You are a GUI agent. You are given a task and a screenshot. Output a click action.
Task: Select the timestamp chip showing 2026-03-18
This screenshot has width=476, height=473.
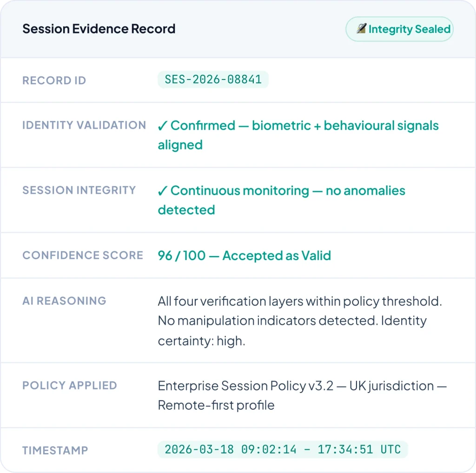283,449
